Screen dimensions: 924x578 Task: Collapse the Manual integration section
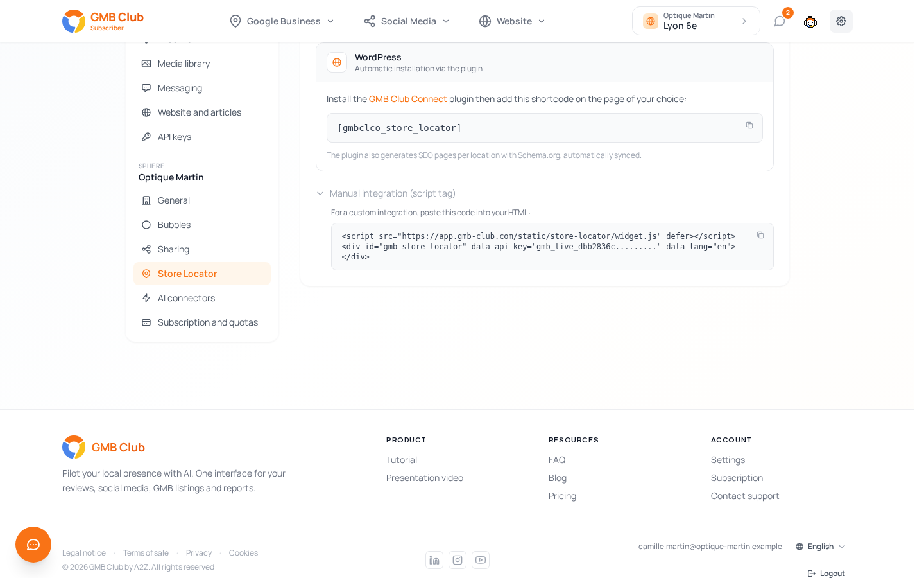(x=386, y=193)
